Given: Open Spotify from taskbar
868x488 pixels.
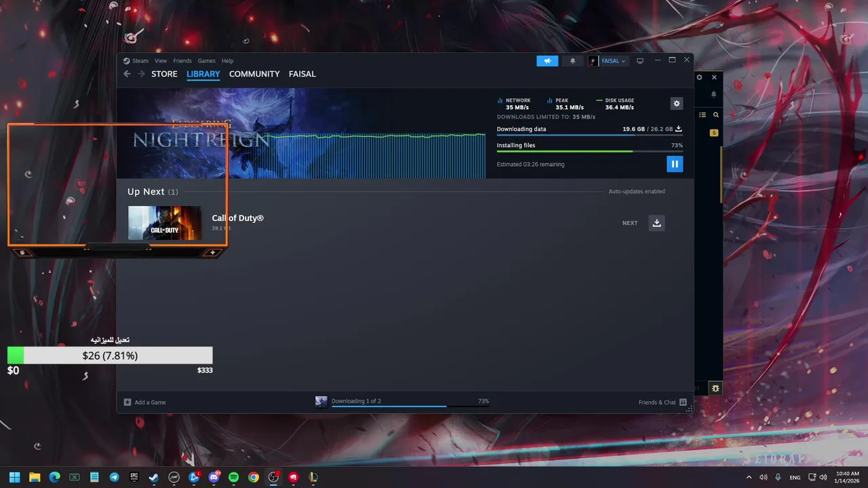Looking at the screenshot, I should (233, 477).
